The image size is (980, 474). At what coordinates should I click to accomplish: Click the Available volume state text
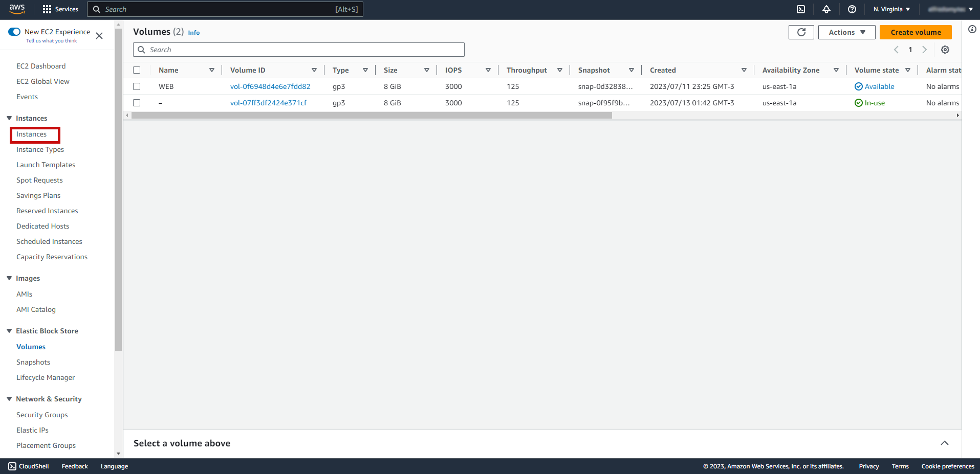click(879, 86)
